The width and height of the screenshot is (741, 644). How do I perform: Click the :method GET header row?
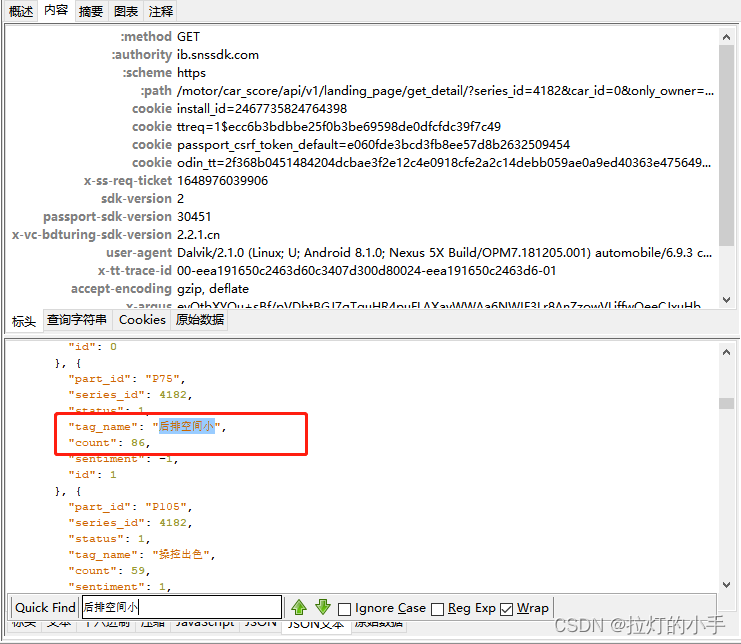(x=362, y=36)
